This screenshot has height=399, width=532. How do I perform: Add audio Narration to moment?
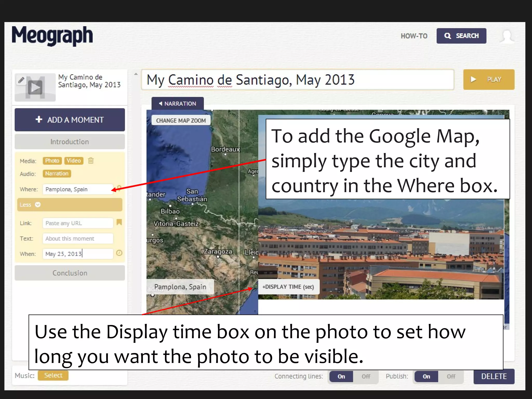click(x=57, y=174)
